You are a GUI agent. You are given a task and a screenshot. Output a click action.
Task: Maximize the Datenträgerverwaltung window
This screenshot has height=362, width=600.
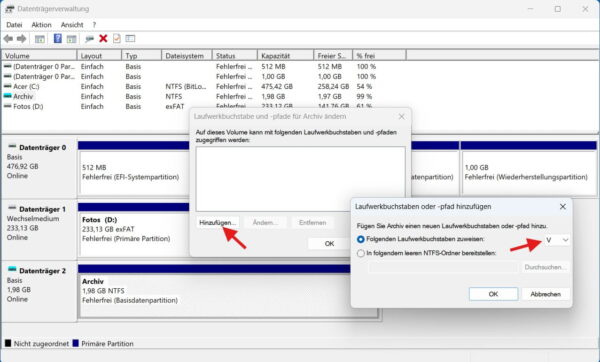tap(558, 9)
